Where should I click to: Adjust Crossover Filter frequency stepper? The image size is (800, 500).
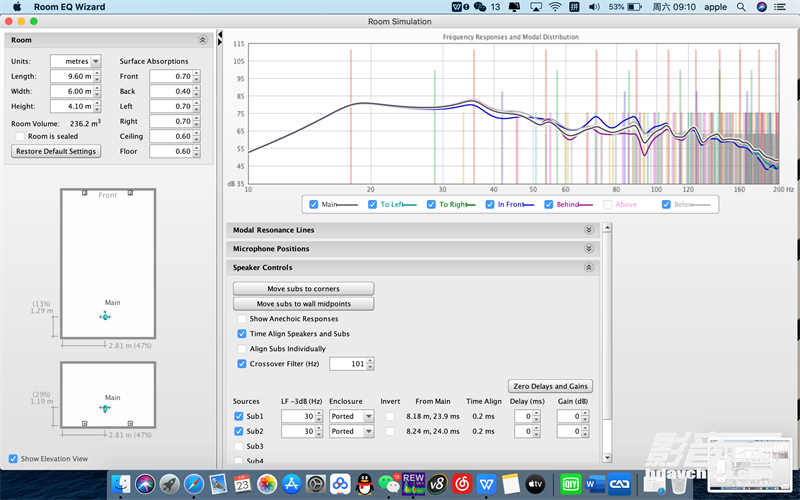[x=370, y=364]
